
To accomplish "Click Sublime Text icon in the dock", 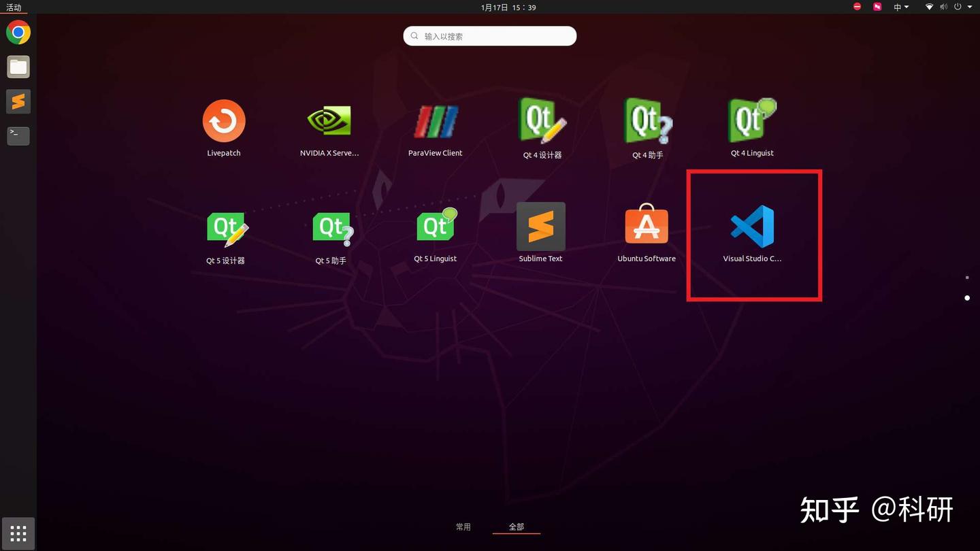I will (18, 101).
